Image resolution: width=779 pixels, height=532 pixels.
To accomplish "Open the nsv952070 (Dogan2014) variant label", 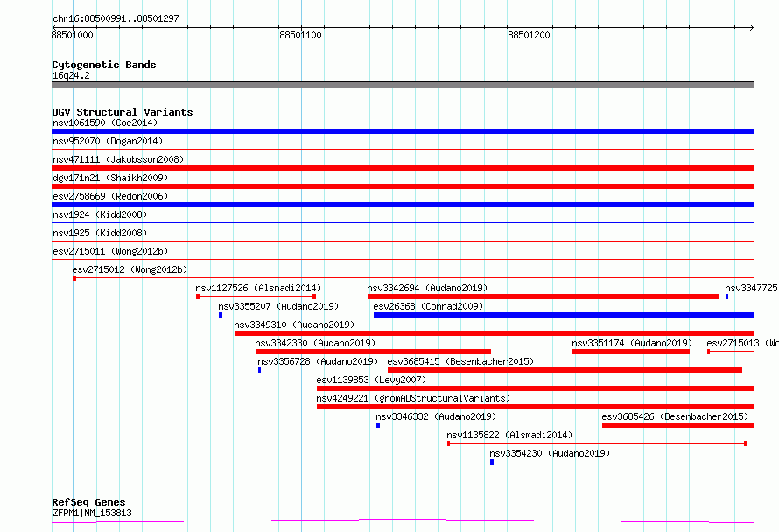I will click(108, 141).
